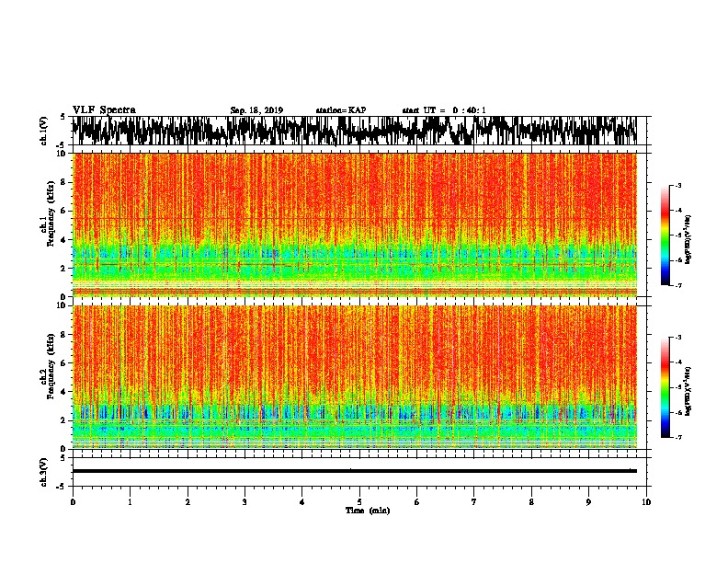Click the "-7" label on ch.2 color bar
Screen dimensions: 728x563
678,437
